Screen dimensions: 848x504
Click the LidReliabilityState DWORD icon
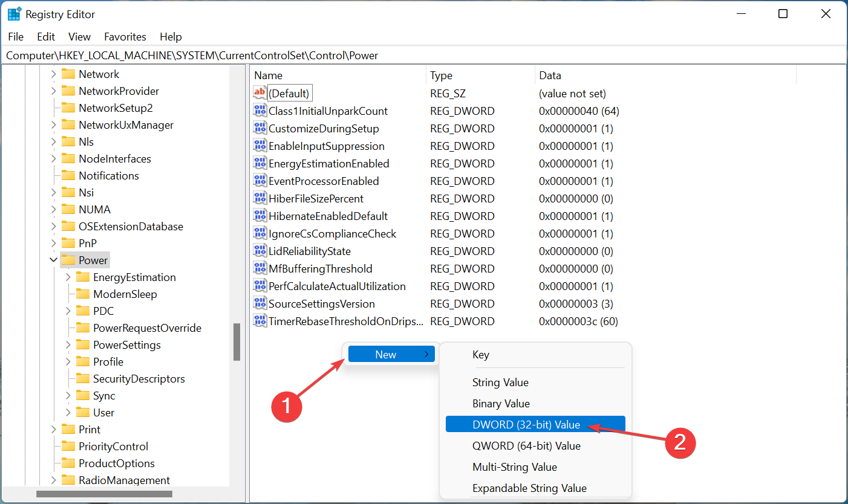coord(259,251)
